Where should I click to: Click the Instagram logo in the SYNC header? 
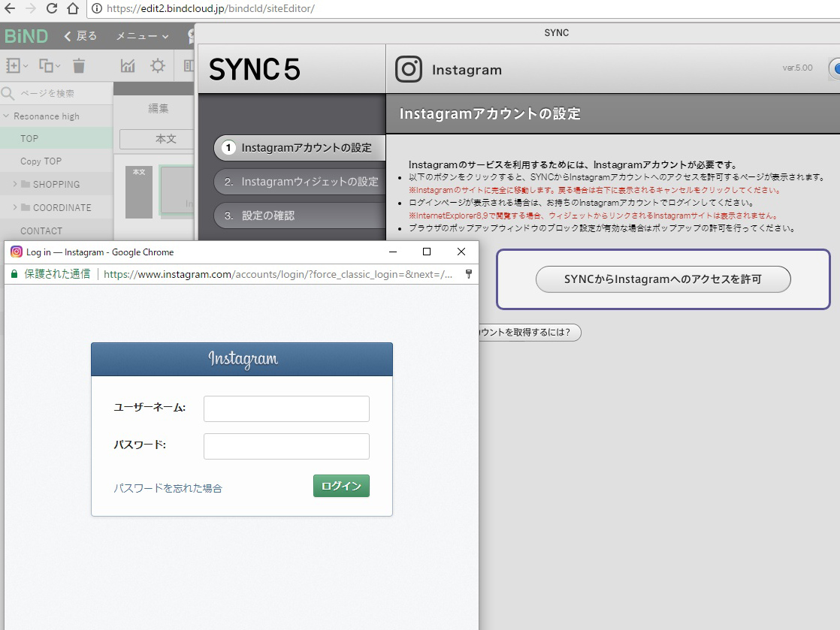(x=409, y=69)
